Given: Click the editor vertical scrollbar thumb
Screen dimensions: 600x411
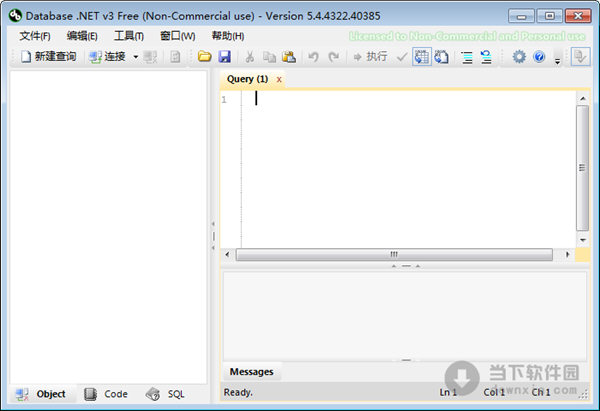Looking at the screenshot, I should 582,168.
